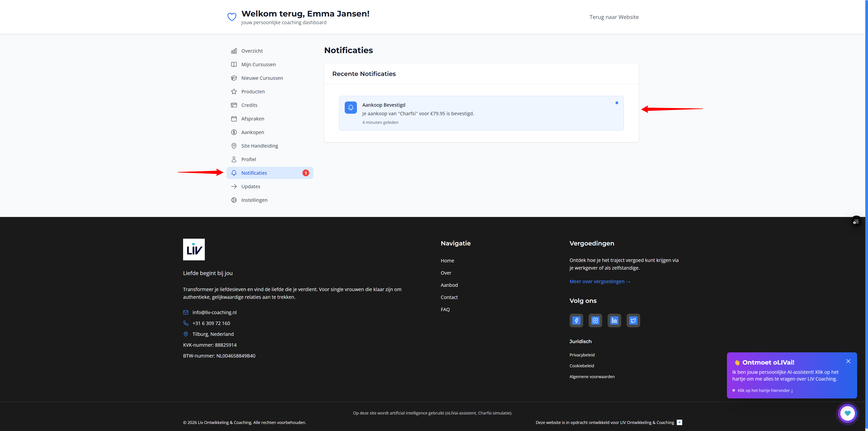Viewport: 868px width, 431px height.
Task: View the Aankopen section
Action: pyautogui.click(x=252, y=132)
